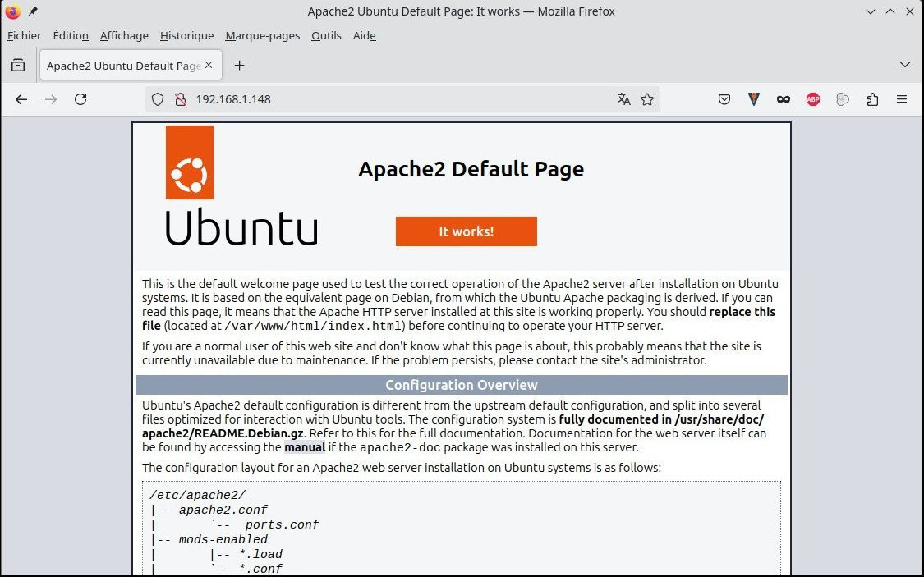The width and height of the screenshot is (924, 577).
Task: Click the black mask extension icon
Action: point(784,99)
